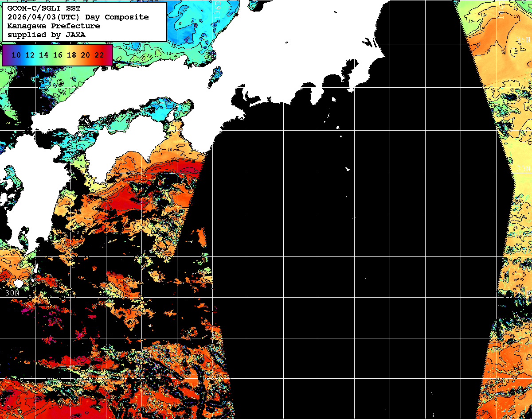Pick the 18 value on the color bar
The image size is (532, 419).
coord(71,55)
